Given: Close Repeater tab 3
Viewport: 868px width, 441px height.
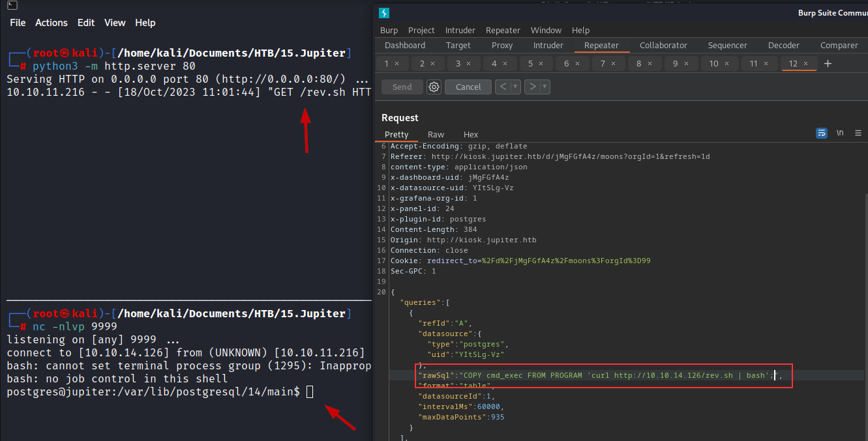Looking at the screenshot, I should (469, 64).
